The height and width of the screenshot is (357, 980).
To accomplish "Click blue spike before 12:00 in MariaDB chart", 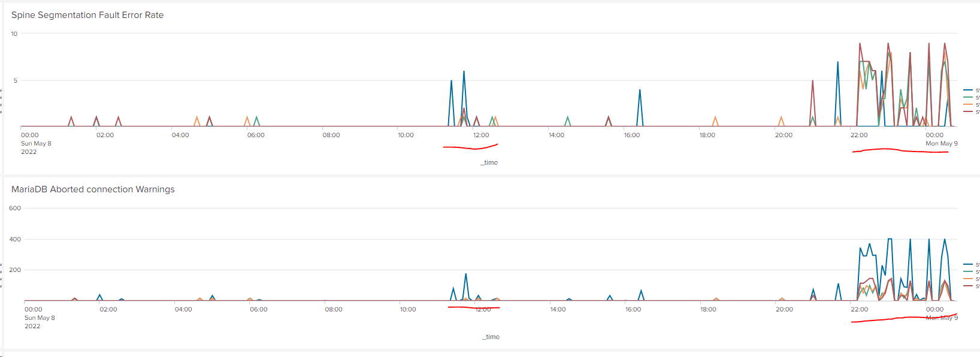I will (x=465, y=286).
